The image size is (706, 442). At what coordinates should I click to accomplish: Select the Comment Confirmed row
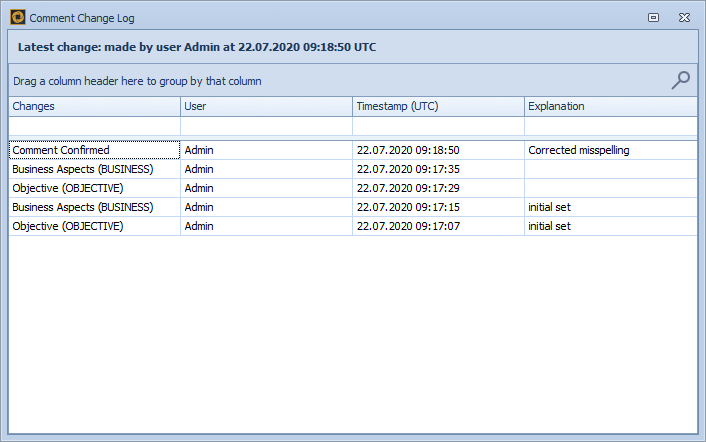pyautogui.click(x=95, y=150)
